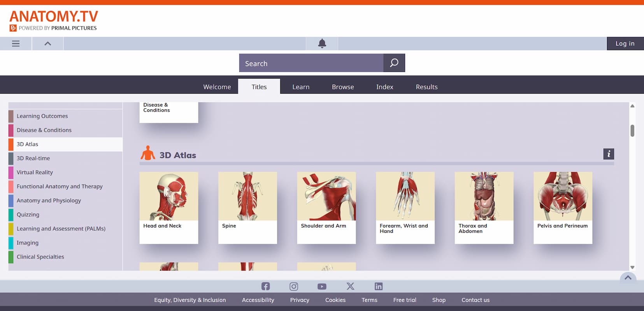Switch to the Browse tab
The height and width of the screenshot is (311, 644).
click(x=342, y=87)
